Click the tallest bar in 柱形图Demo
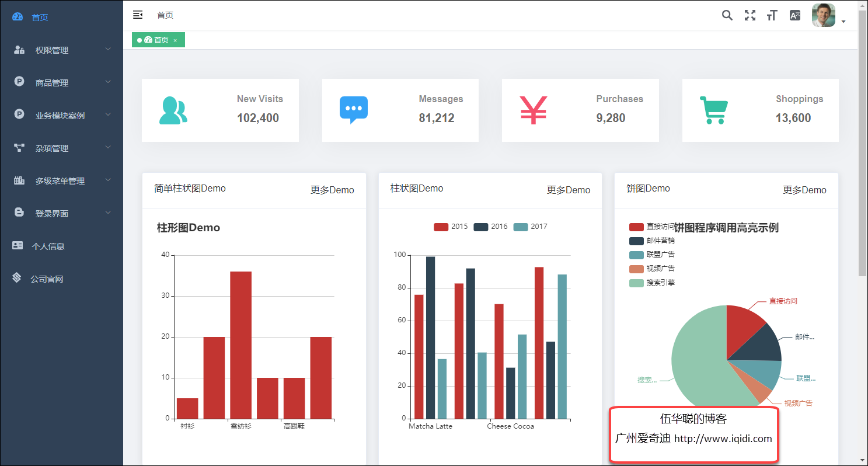The image size is (868, 466). coord(240,345)
